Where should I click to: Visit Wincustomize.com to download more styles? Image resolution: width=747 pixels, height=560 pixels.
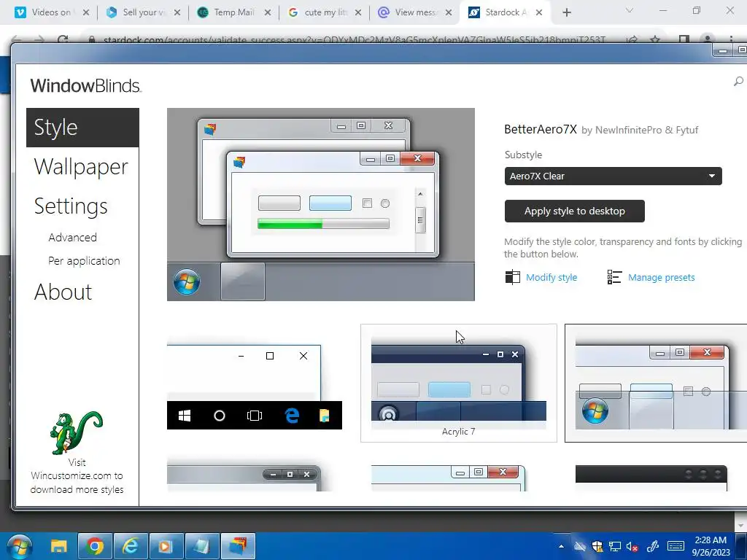tap(77, 475)
